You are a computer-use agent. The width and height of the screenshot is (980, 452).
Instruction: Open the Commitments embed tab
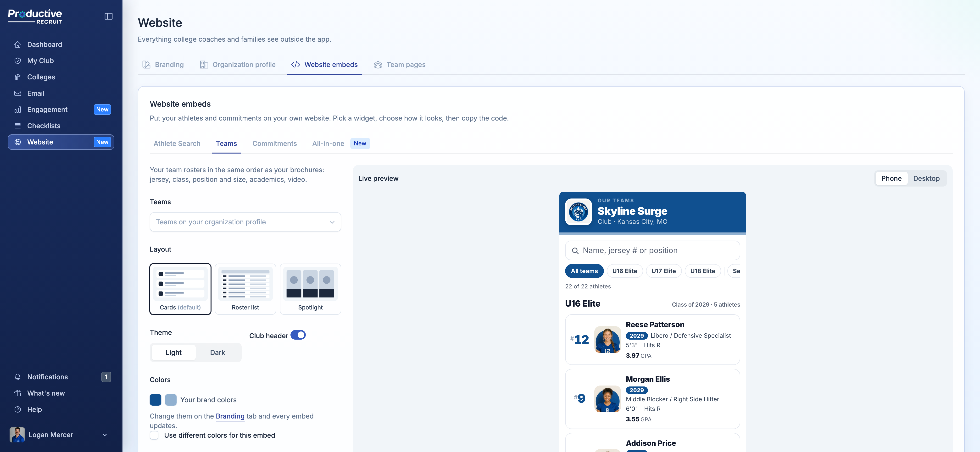click(x=274, y=143)
